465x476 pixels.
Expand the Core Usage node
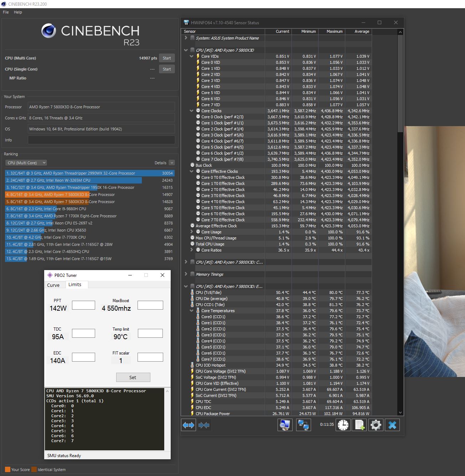[191, 232]
